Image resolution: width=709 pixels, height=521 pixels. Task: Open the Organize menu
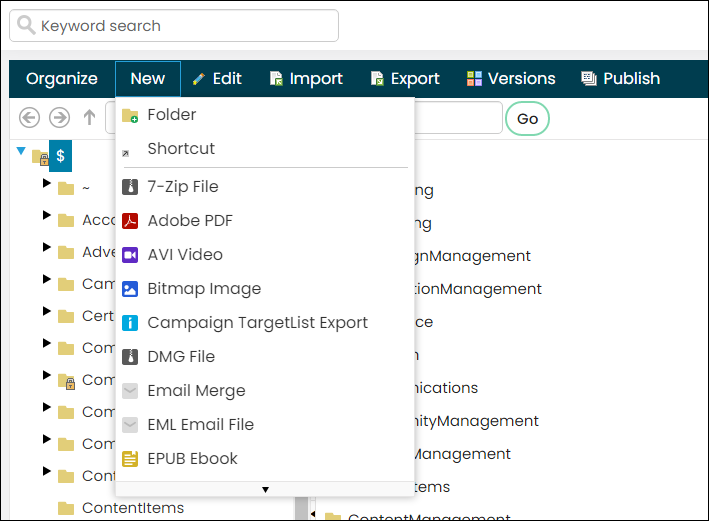pos(62,79)
